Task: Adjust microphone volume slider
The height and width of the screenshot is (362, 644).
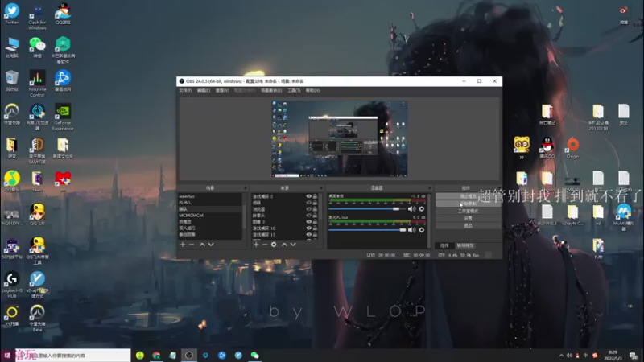Action: pos(367,230)
